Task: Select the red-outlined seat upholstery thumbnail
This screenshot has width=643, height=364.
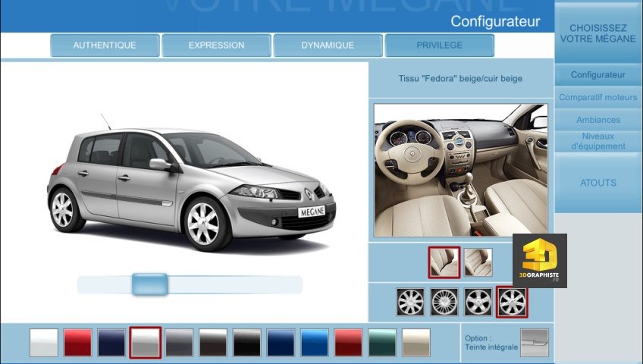Action: 444,262
